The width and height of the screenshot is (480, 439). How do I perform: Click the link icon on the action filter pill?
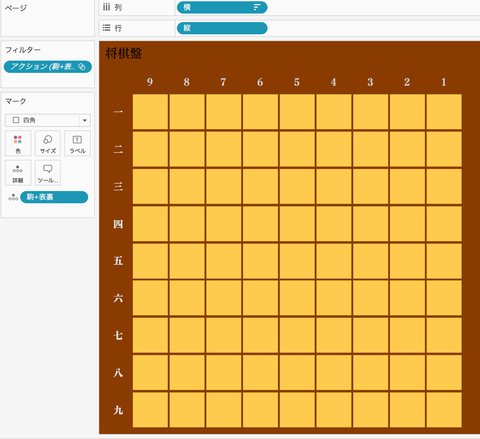82,67
